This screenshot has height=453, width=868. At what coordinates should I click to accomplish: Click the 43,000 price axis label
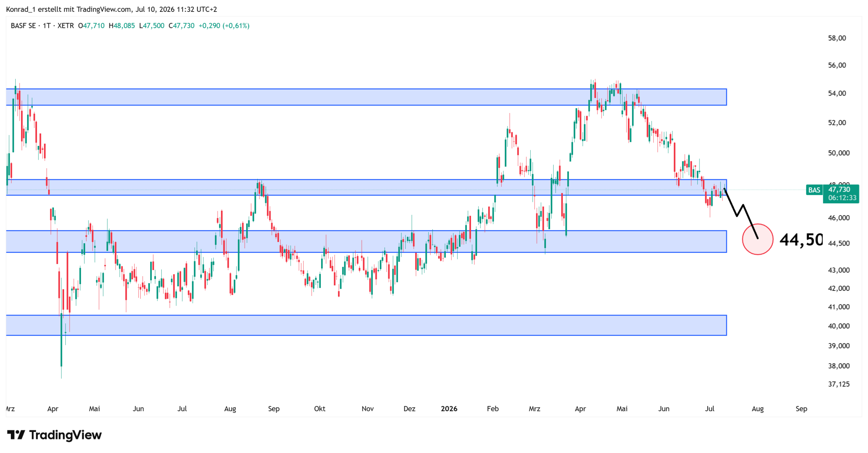click(x=839, y=270)
